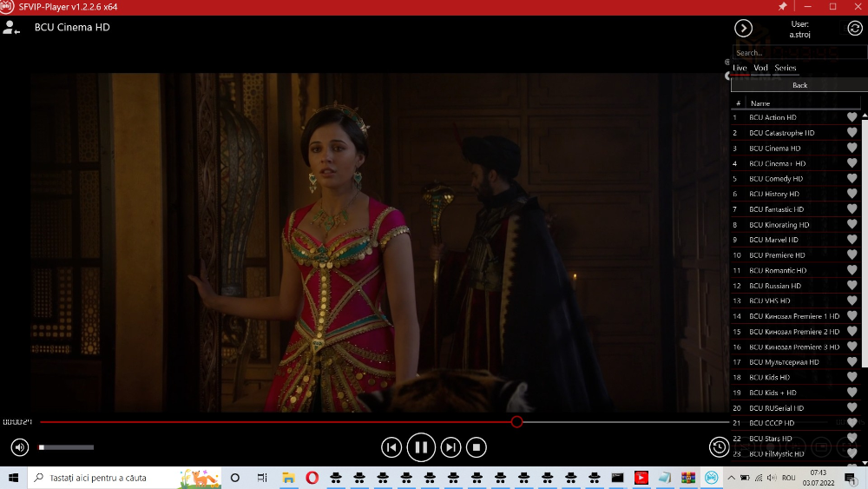Favorite the BCU Catastrophe HD channel
The width and height of the screenshot is (868, 489).
tap(852, 133)
